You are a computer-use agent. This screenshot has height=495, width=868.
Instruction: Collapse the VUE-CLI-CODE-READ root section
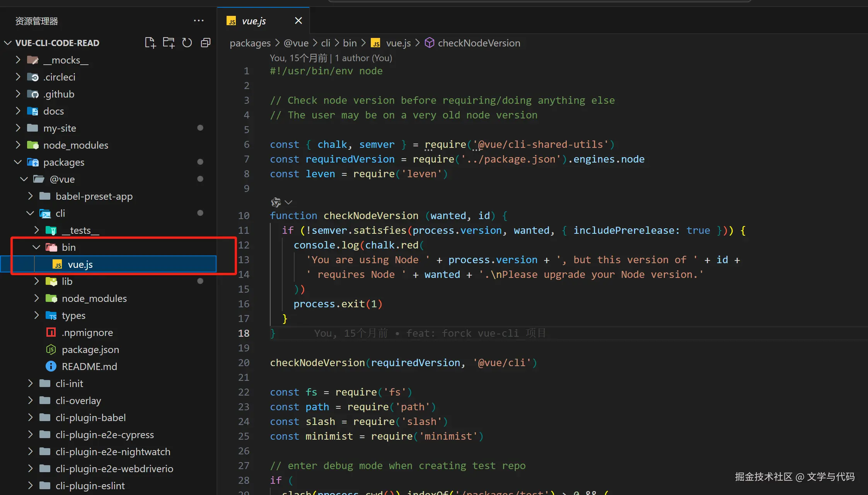pyautogui.click(x=8, y=43)
